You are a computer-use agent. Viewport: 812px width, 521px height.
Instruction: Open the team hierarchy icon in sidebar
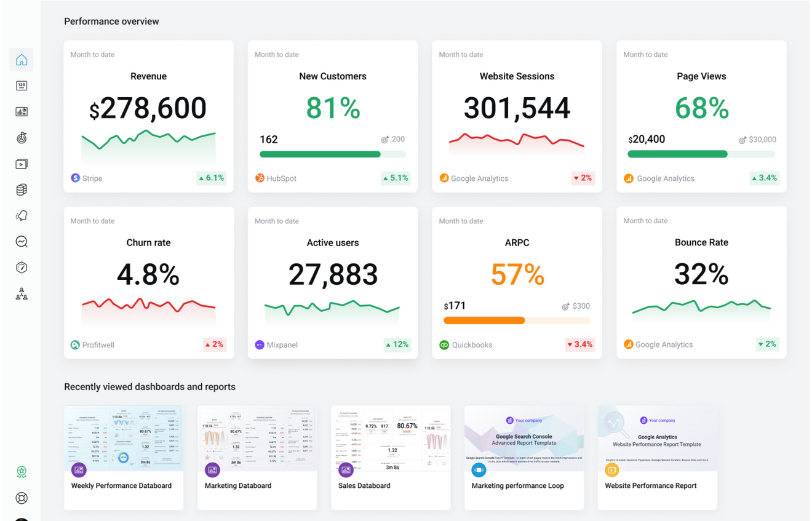tap(22, 294)
